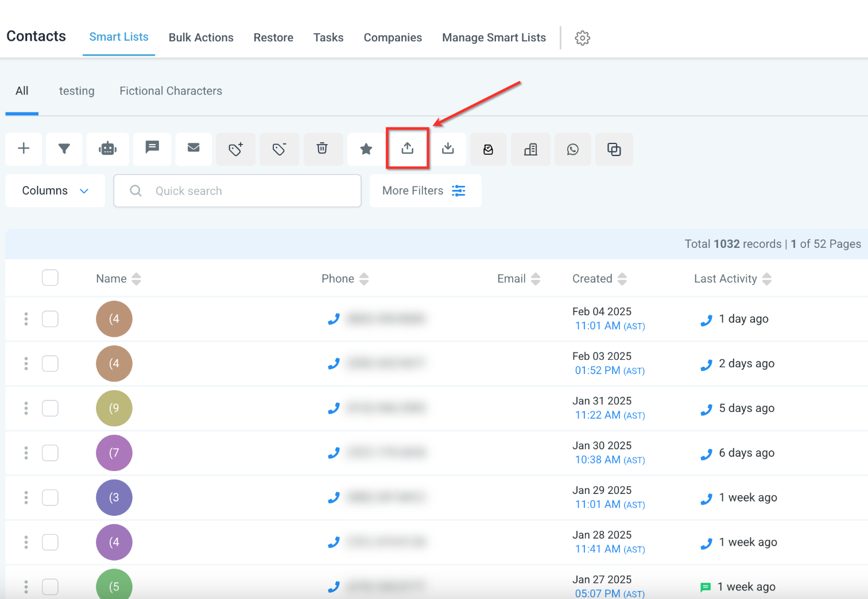Toggle the select-all checkbox in header
Screen dimensions: 868x599
(50, 278)
